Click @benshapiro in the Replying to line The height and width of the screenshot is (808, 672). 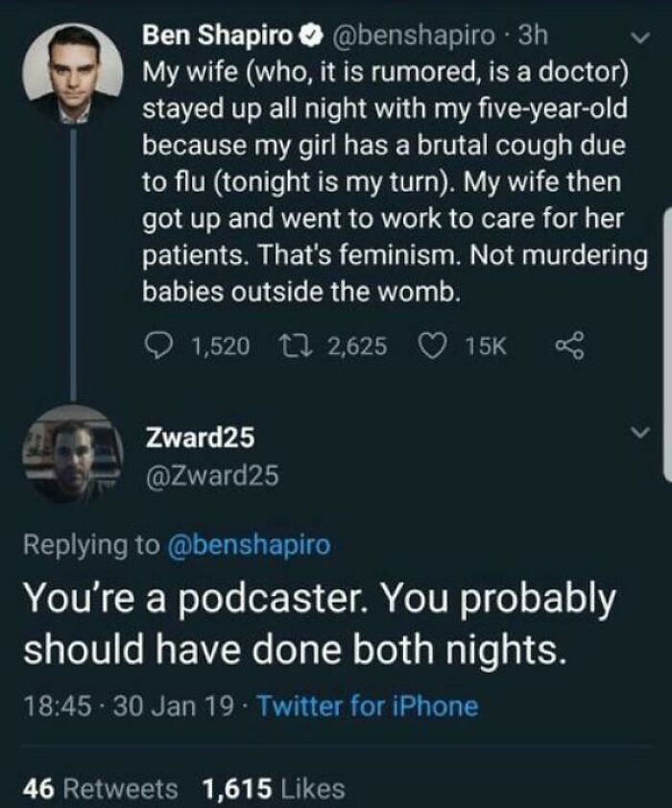point(249,544)
